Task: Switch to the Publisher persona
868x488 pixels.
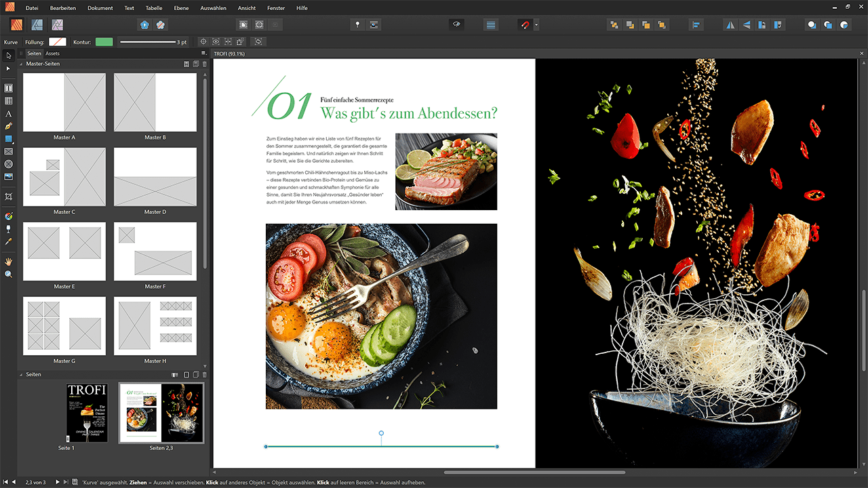Action: pyautogui.click(x=18, y=25)
